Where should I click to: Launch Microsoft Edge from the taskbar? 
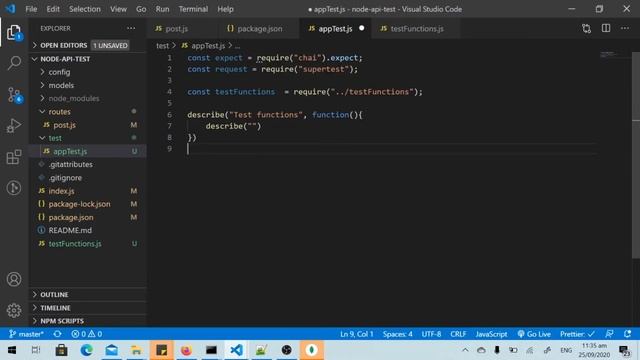pyautogui.click(x=87, y=350)
